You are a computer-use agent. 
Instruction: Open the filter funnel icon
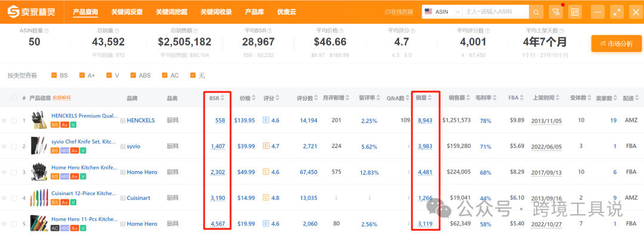click(x=556, y=13)
